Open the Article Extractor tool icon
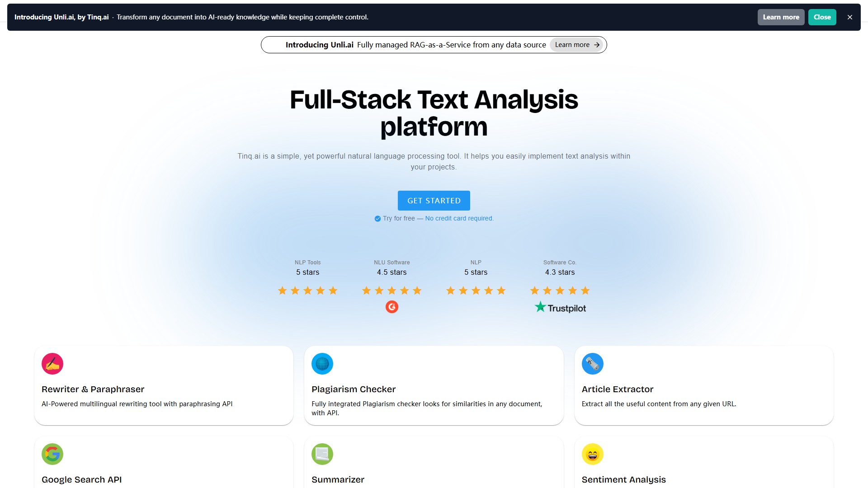The width and height of the screenshot is (868, 488). point(593,364)
